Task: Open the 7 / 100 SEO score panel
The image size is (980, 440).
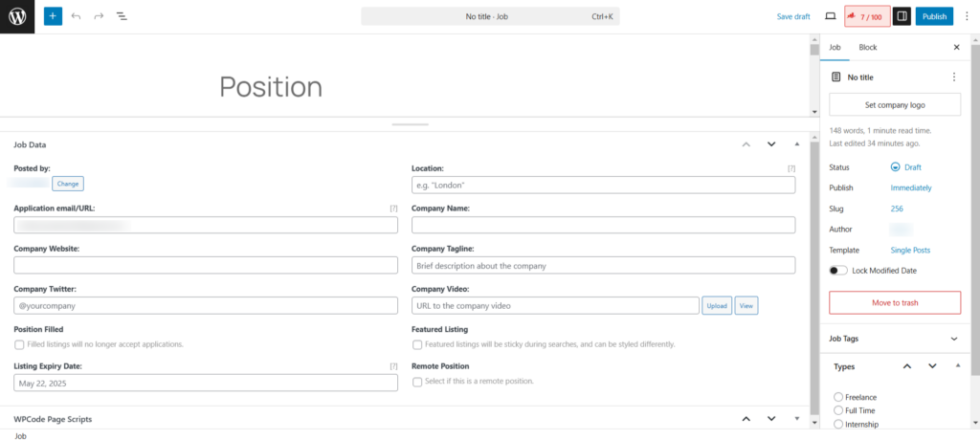Action: (867, 17)
